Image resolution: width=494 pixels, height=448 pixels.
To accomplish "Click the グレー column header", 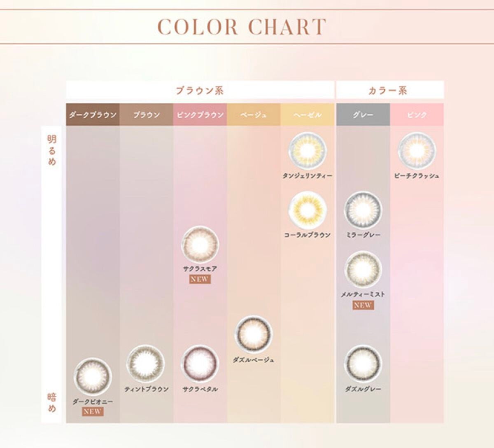I will [x=363, y=115].
